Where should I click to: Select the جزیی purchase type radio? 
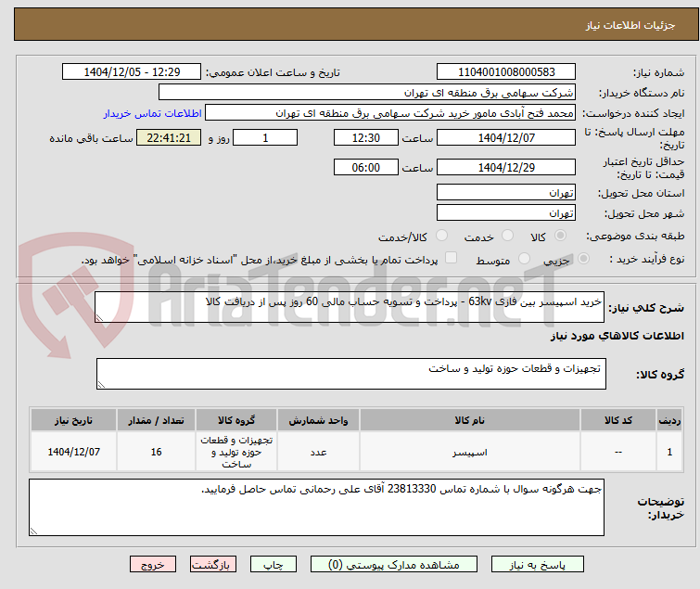(x=583, y=259)
